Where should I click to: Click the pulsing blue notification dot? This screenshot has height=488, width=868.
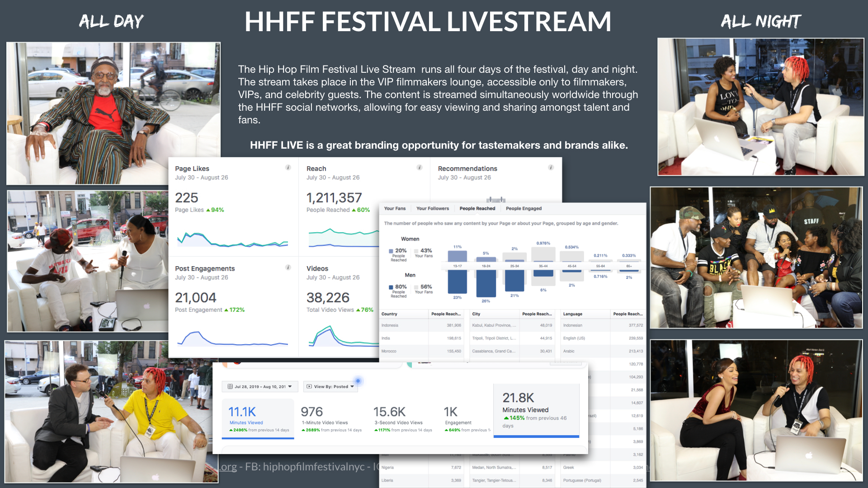358,381
